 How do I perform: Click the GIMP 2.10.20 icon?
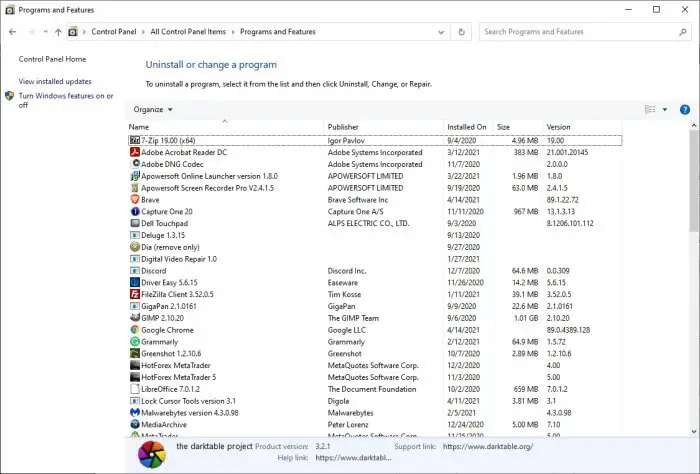click(x=135, y=318)
